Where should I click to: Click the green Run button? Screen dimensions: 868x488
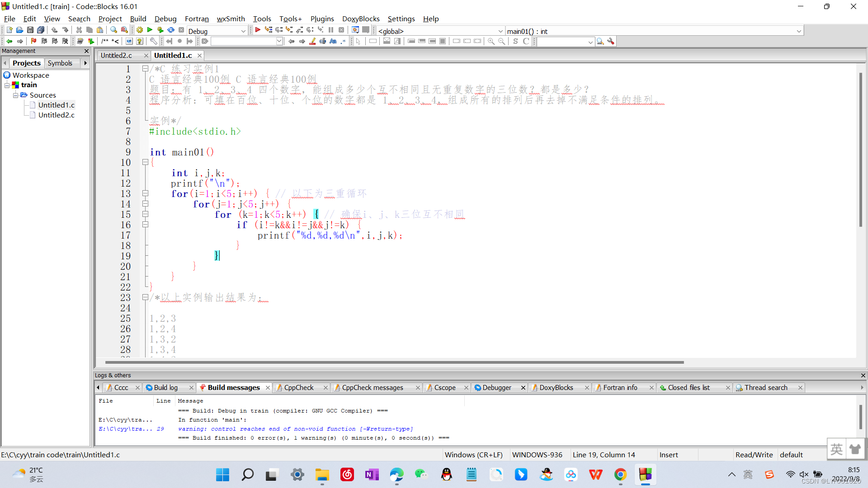[150, 30]
